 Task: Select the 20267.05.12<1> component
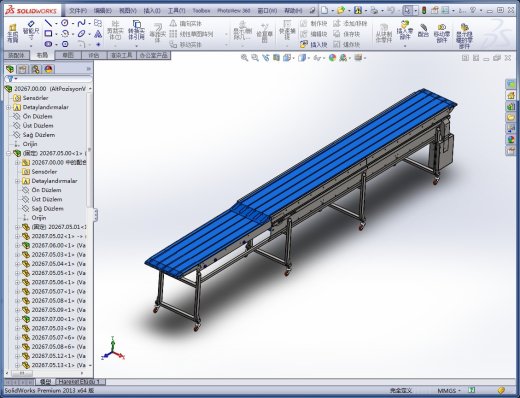tap(59, 356)
